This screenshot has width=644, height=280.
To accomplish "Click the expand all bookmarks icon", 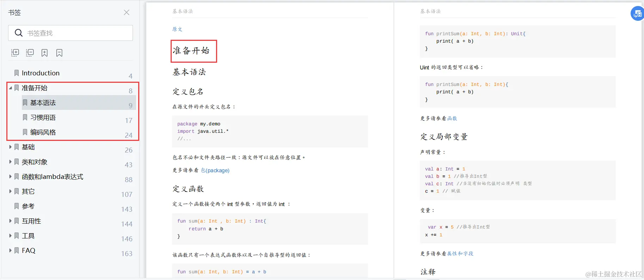I will pyautogui.click(x=15, y=53).
